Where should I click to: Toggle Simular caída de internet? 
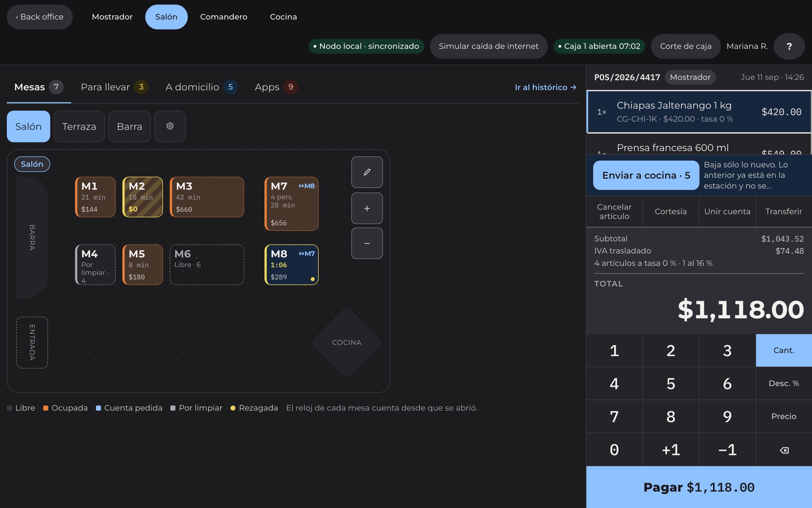point(488,46)
